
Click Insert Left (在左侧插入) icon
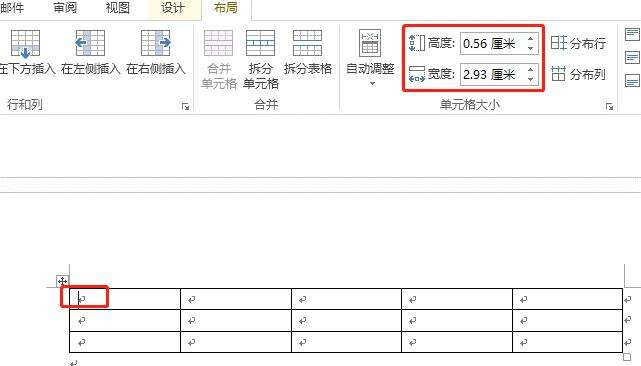[90, 43]
